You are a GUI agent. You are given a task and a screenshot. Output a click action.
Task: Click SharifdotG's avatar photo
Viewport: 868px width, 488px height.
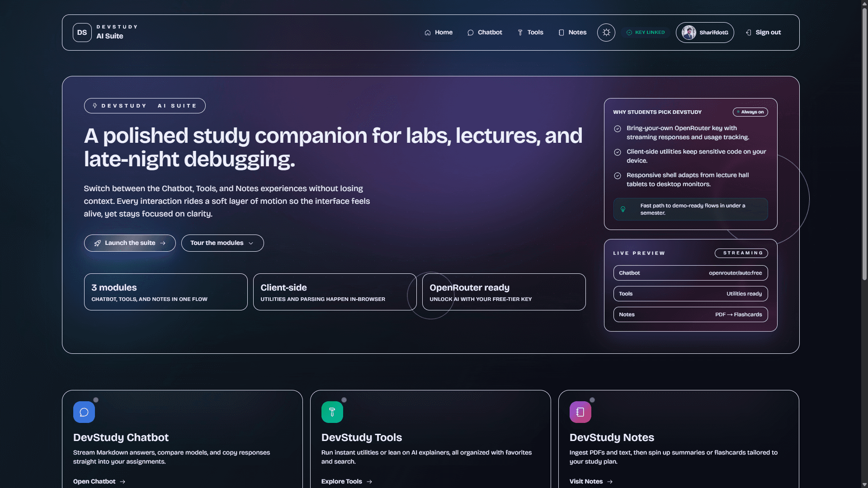pyautogui.click(x=689, y=32)
